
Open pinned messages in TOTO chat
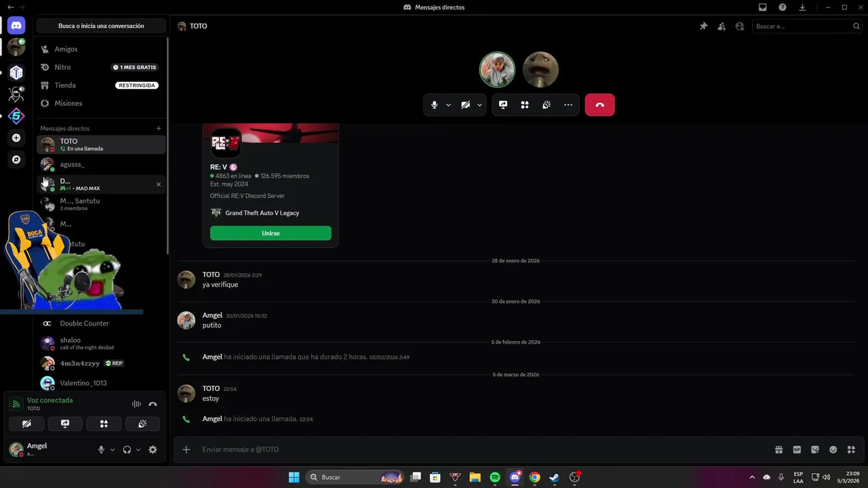[703, 26]
